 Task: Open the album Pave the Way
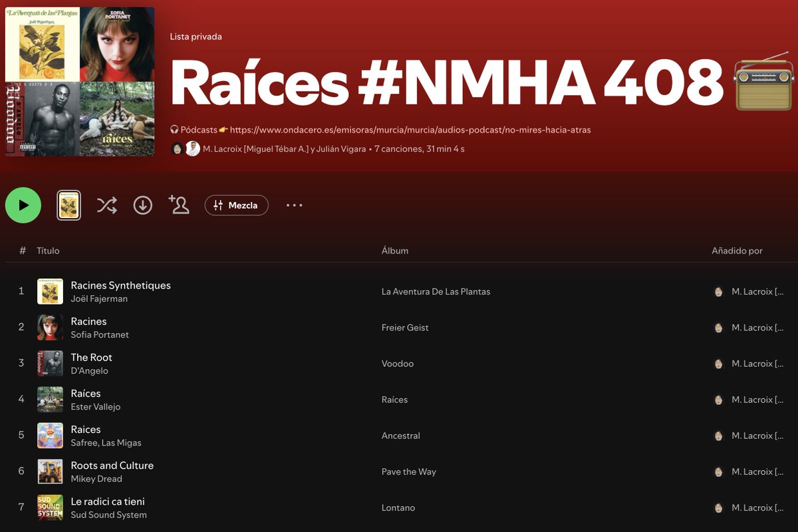tap(410, 471)
